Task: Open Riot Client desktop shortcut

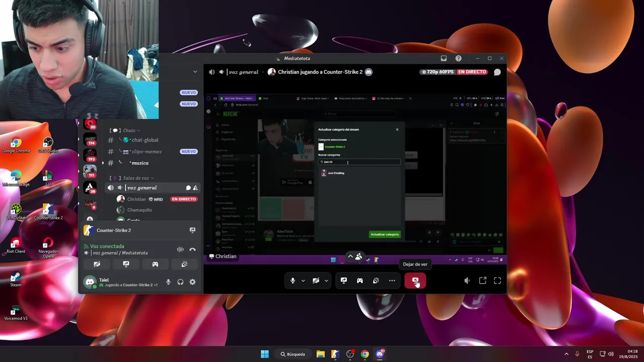Action: [x=16, y=246]
